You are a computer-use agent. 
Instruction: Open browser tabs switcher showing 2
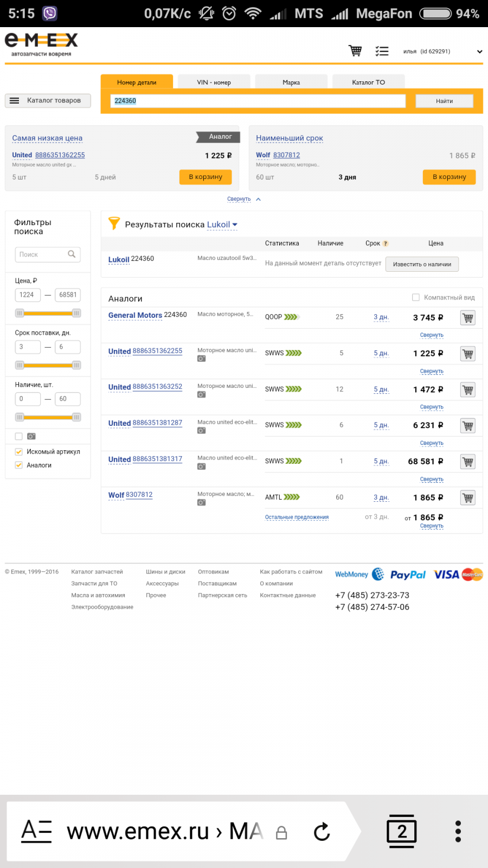pos(402,831)
